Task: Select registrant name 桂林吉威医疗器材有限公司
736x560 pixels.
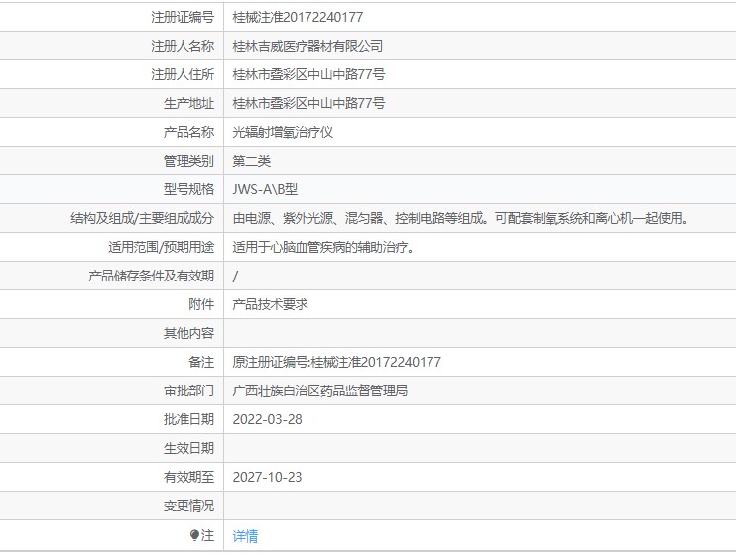Action: coord(307,46)
